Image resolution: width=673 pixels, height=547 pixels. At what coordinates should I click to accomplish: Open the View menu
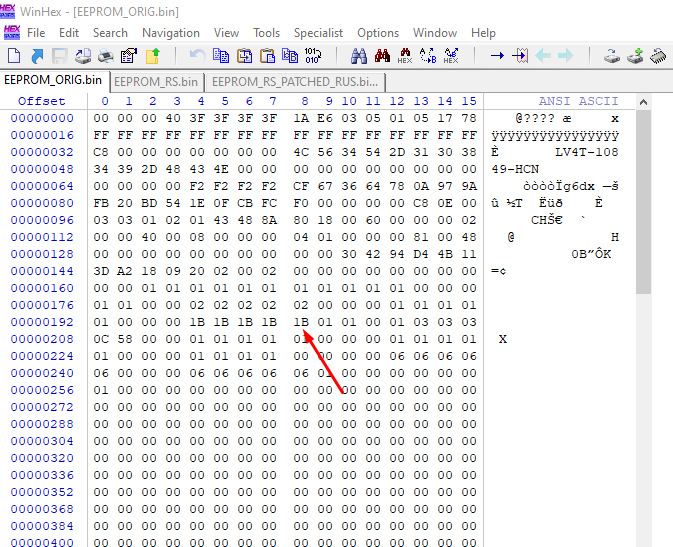click(226, 33)
